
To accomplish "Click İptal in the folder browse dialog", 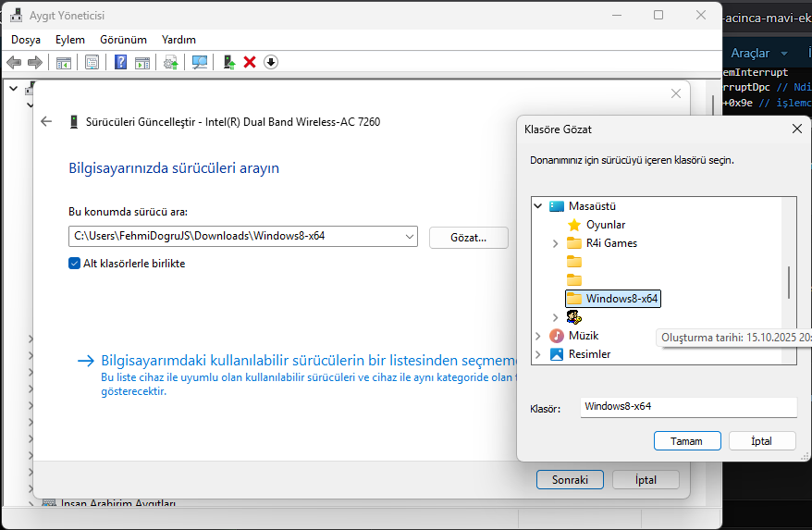I will pyautogui.click(x=762, y=441).
